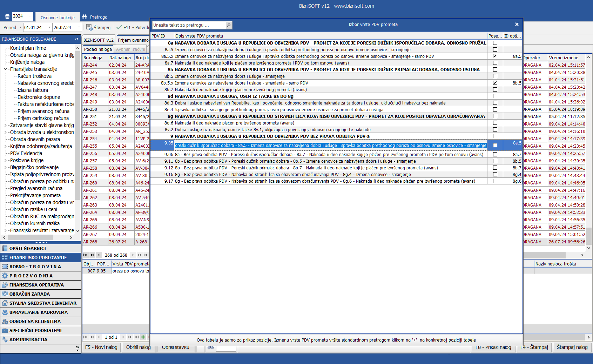
Task: Click the search text field in PDV dialog
Action: [189, 25]
